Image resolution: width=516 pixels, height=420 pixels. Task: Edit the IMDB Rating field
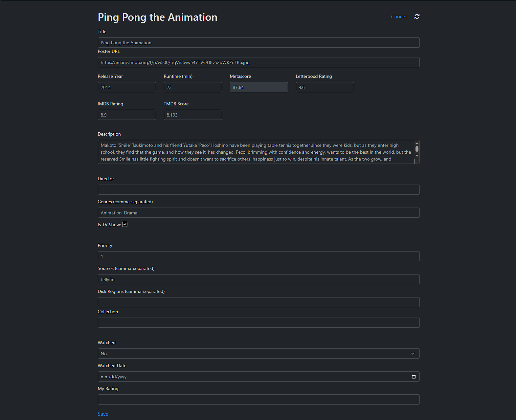(x=126, y=115)
